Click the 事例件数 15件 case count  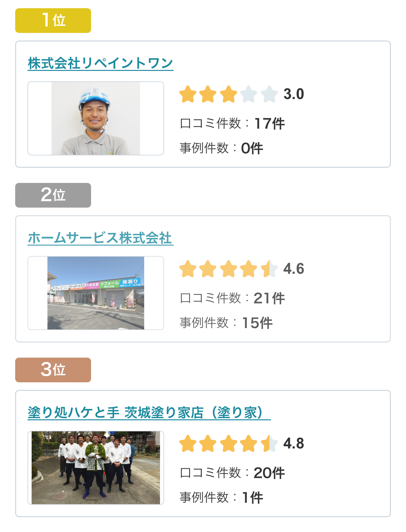[226, 323]
